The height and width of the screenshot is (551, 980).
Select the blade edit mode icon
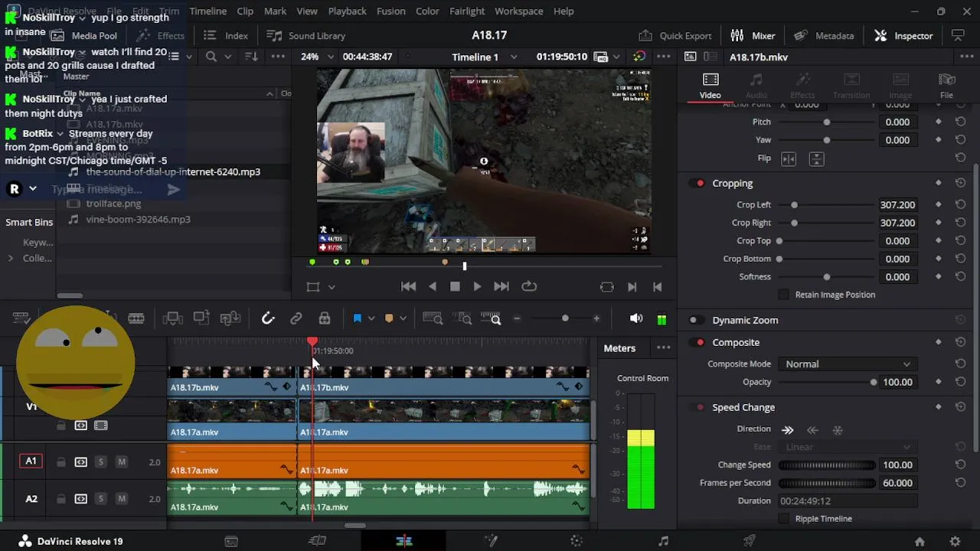point(136,318)
